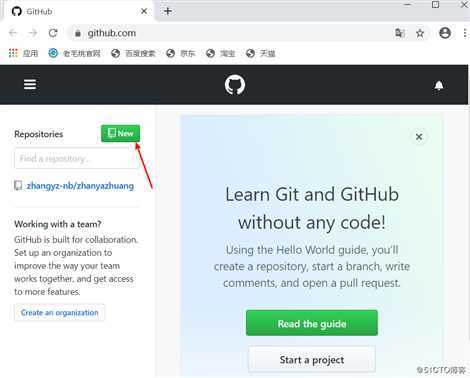
Task: Open the Apps shortcut in bookmarks bar
Action: pyautogui.click(x=23, y=53)
